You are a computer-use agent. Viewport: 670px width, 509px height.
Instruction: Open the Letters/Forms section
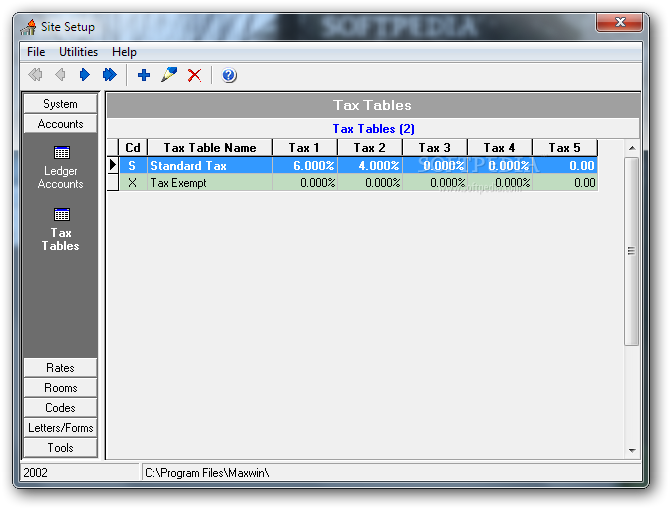pyautogui.click(x=60, y=428)
